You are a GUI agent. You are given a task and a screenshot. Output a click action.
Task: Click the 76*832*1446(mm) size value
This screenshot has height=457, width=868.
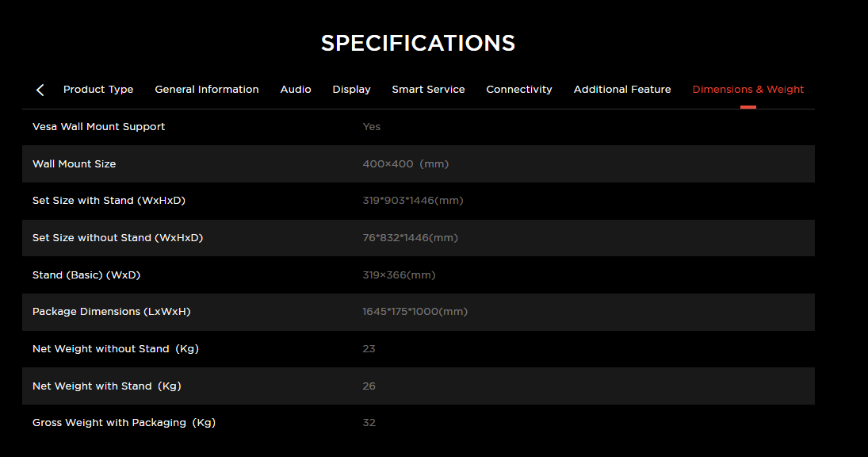[411, 238]
